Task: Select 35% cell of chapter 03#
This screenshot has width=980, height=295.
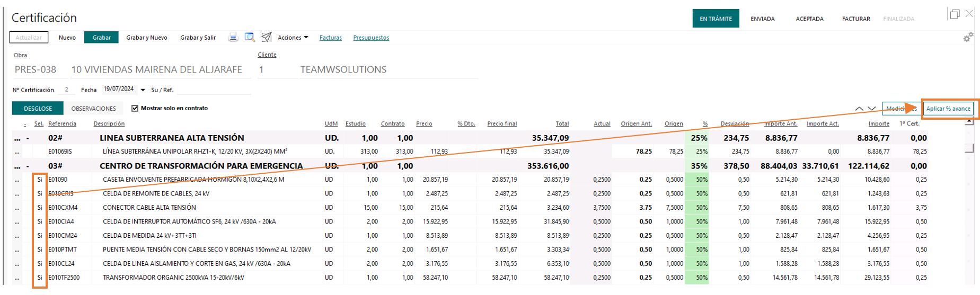Action: tap(697, 166)
